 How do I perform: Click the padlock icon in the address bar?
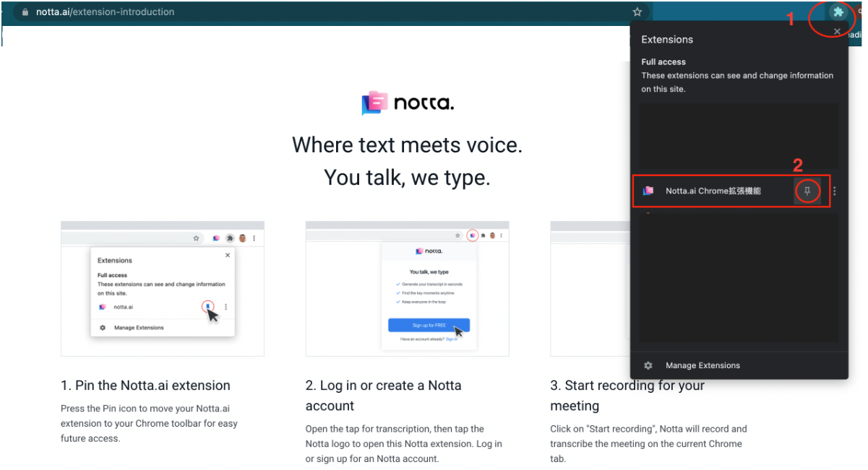(x=24, y=12)
